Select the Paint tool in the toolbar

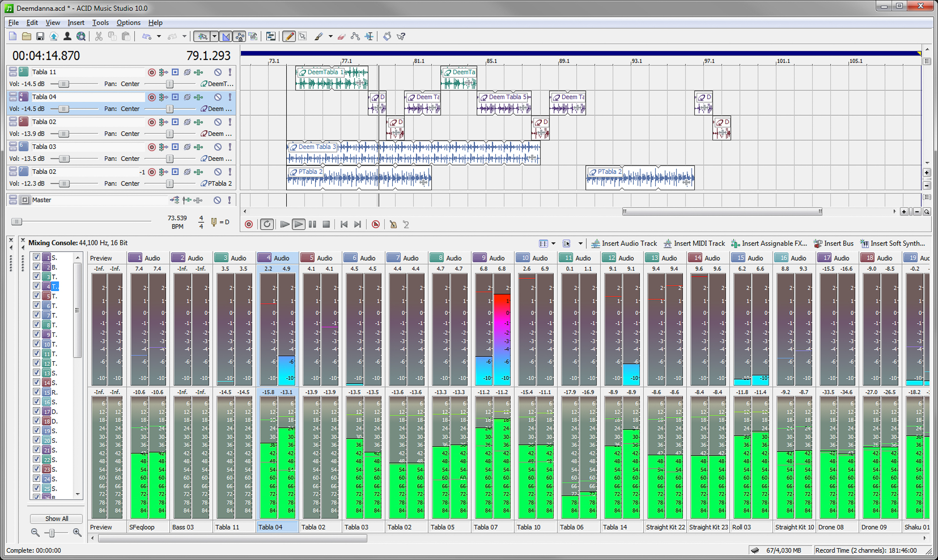tap(319, 36)
